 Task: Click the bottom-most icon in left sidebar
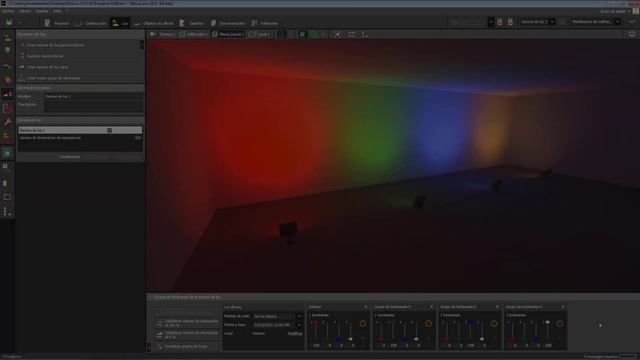[7, 211]
